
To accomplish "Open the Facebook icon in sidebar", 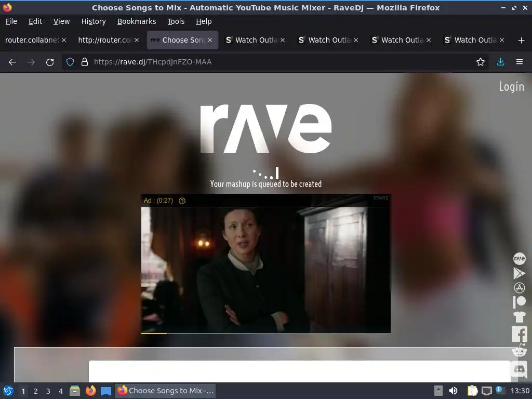I will coord(519,334).
